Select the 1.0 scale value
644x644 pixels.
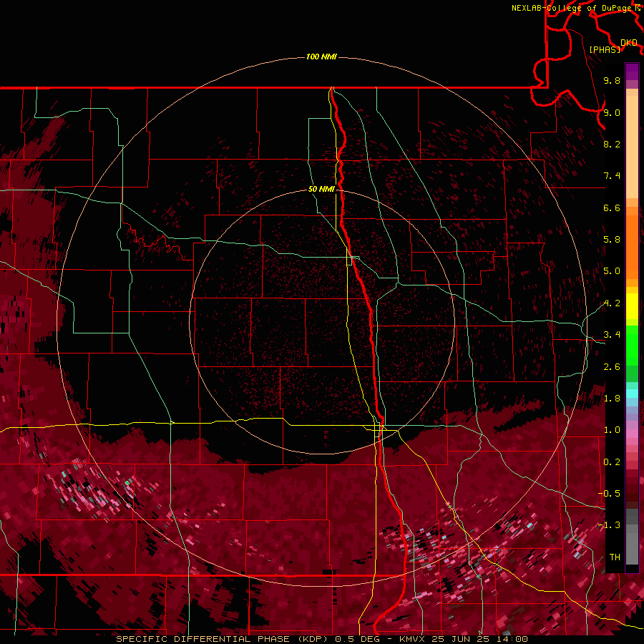[x=612, y=430]
